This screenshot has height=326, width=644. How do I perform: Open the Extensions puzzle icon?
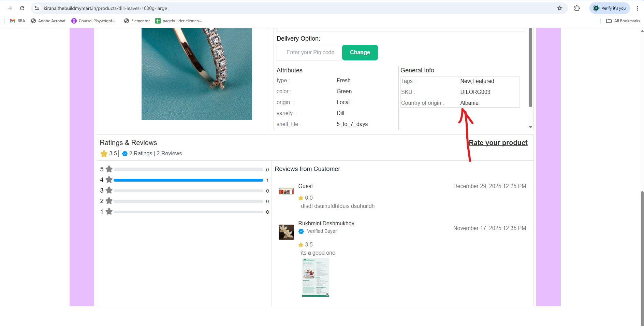pyautogui.click(x=577, y=8)
